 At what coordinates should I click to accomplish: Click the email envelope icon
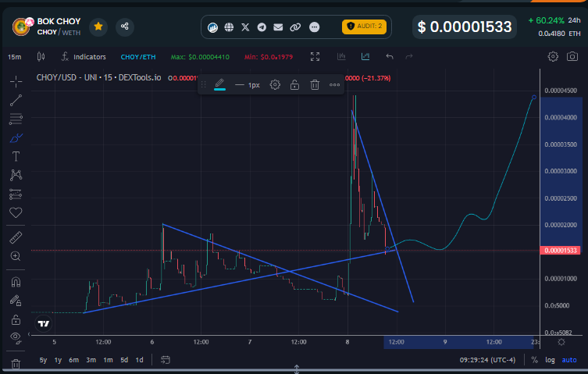point(278,27)
